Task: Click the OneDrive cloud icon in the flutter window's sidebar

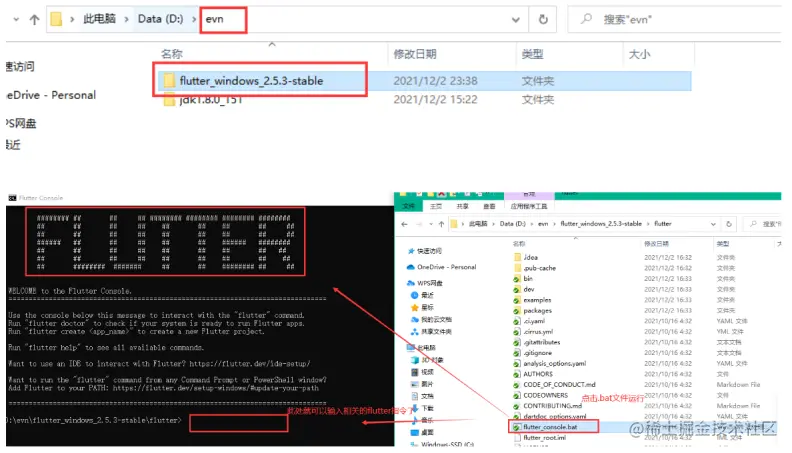Action: tap(411, 267)
